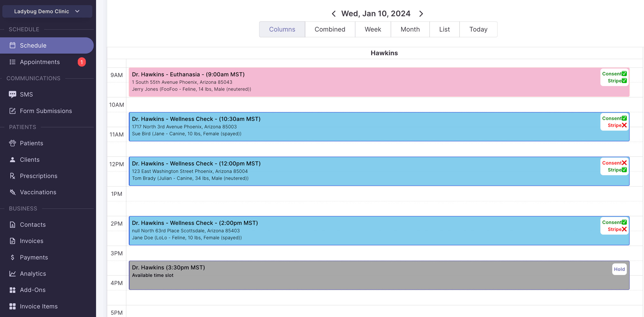This screenshot has height=317, width=644.
Task: Click the Schedule calendar icon
Action: (x=13, y=45)
